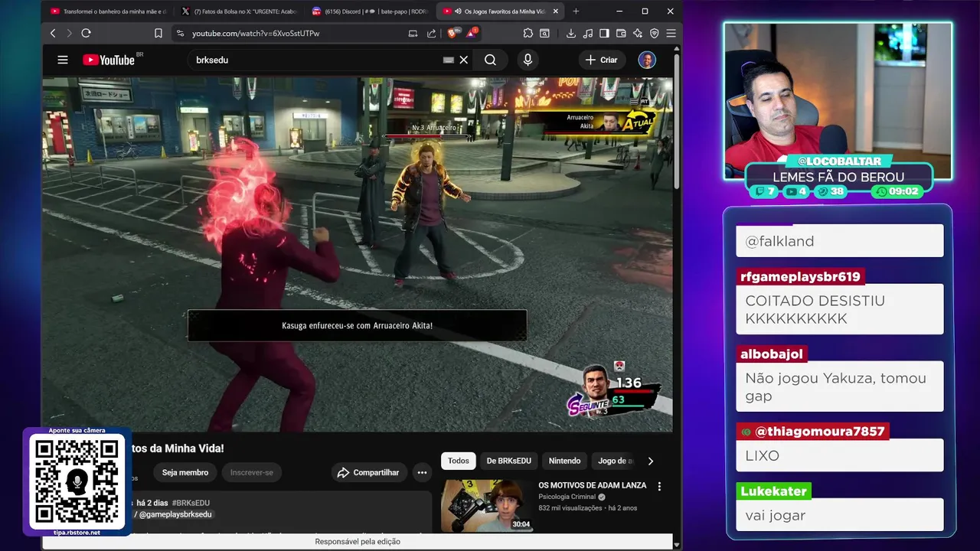Bookmark this page in the browser

[x=158, y=33]
